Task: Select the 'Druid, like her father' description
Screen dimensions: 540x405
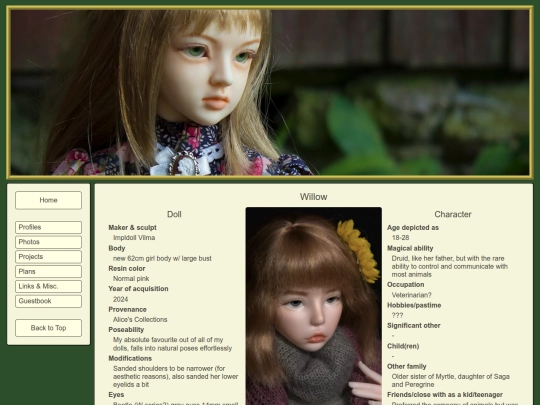Action: pos(450,267)
